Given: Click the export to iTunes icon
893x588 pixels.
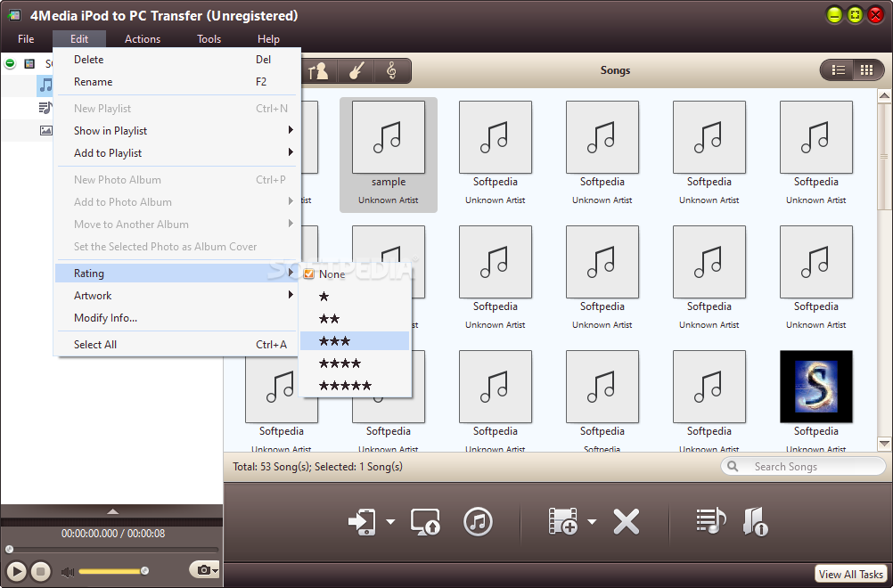Looking at the screenshot, I should [x=478, y=521].
